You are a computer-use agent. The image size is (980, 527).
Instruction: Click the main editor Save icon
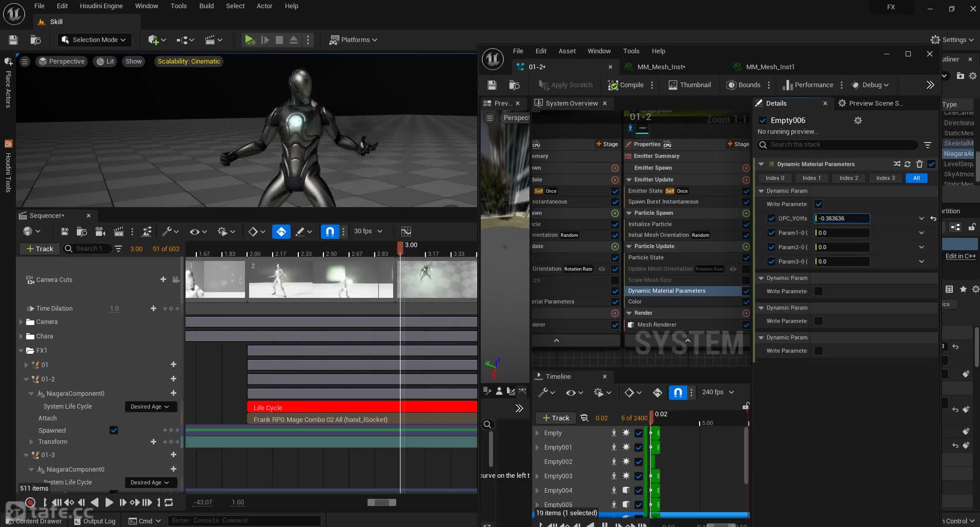click(13, 40)
